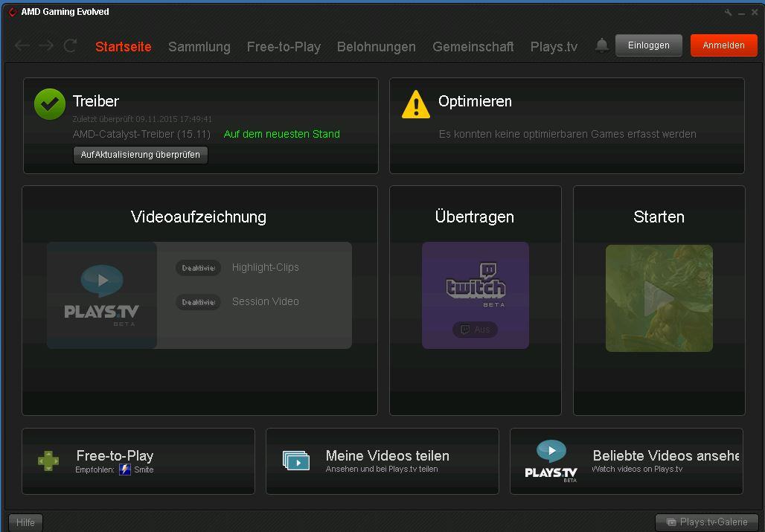Screen dimensions: 765x532
Task: Close the AMD Gaming Evolved window
Action: 755,13
